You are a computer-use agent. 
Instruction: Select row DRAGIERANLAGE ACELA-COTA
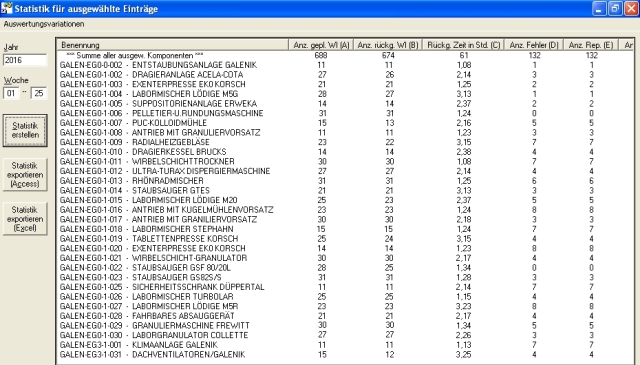344,75
